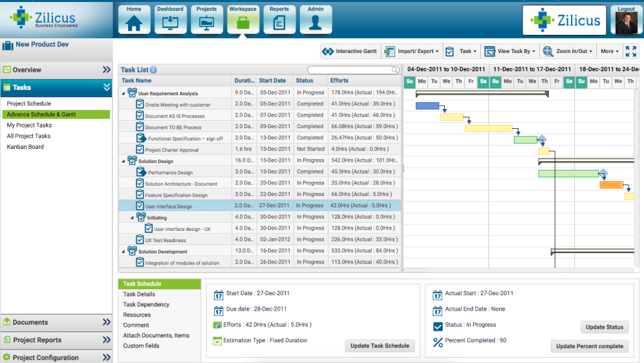This screenshot has width=644, height=363.
Task: Click the Due date calendar icon
Action: click(219, 311)
